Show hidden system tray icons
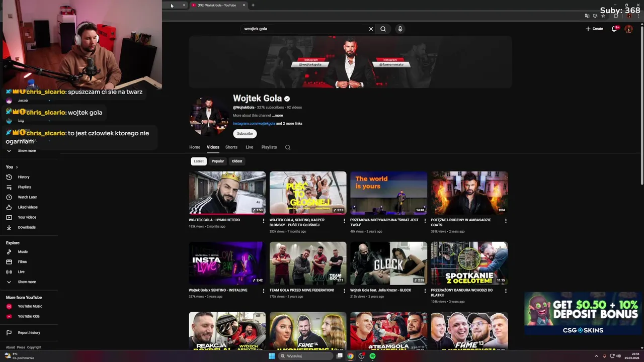The image size is (644, 362). point(597,356)
